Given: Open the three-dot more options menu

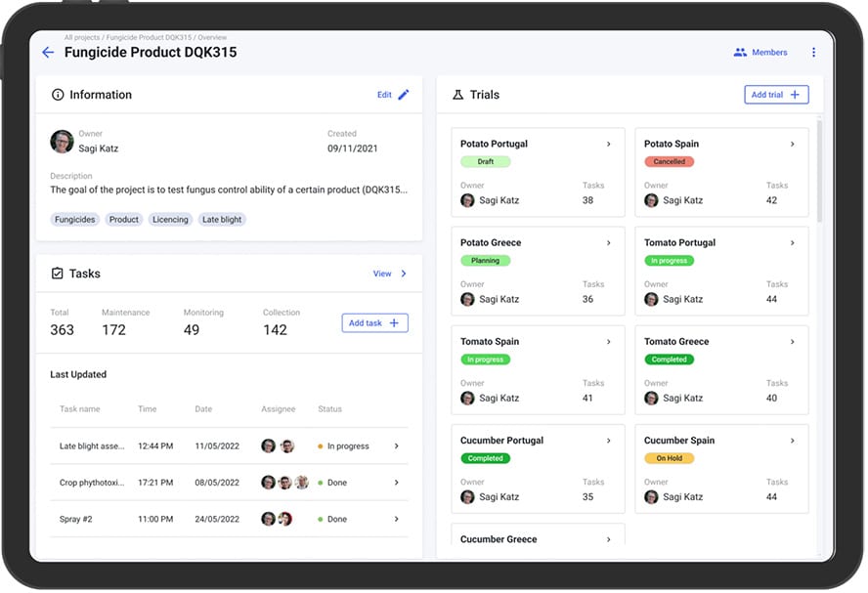Looking at the screenshot, I should click(x=813, y=52).
